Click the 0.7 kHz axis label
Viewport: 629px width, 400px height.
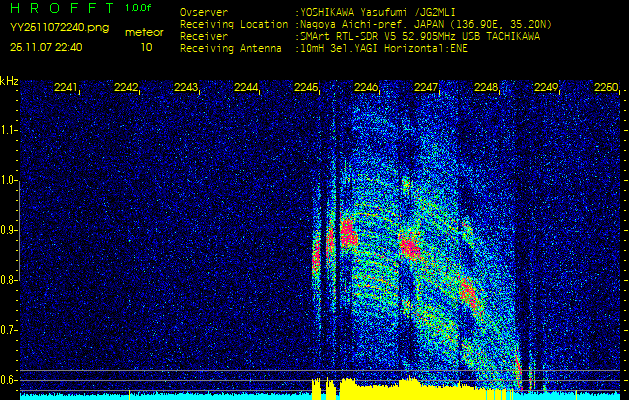[8, 330]
